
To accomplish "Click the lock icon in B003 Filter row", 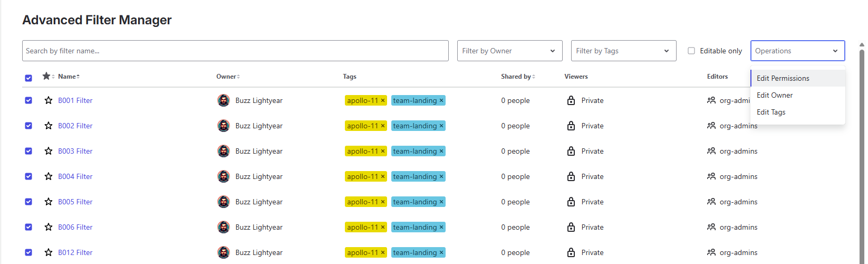I will [571, 151].
